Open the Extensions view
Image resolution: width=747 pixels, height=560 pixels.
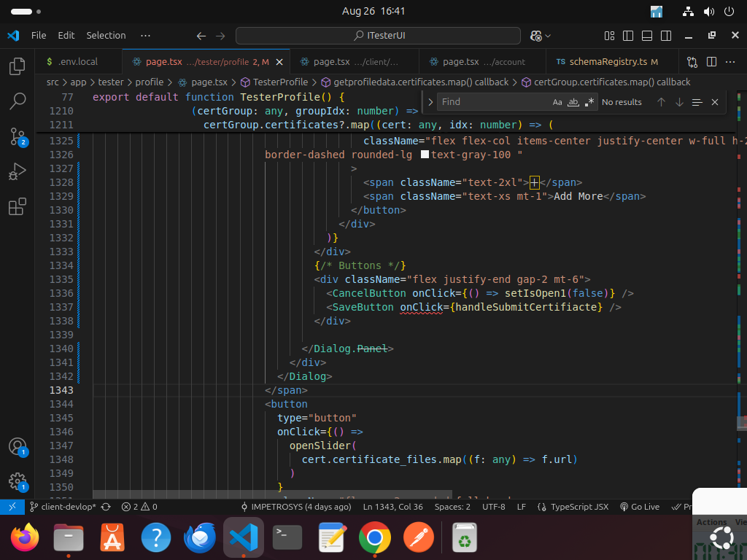point(17,207)
